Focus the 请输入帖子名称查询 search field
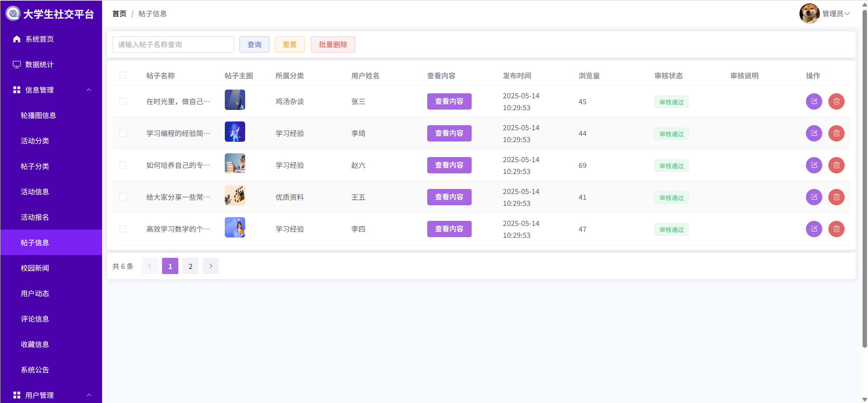 click(x=173, y=44)
